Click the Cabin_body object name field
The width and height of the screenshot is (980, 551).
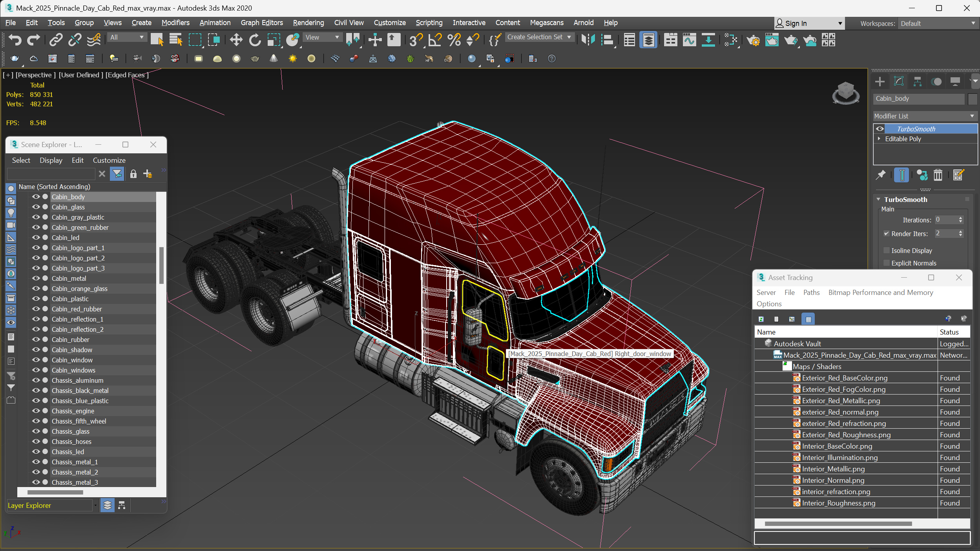pyautogui.click(x=919, y=99)
